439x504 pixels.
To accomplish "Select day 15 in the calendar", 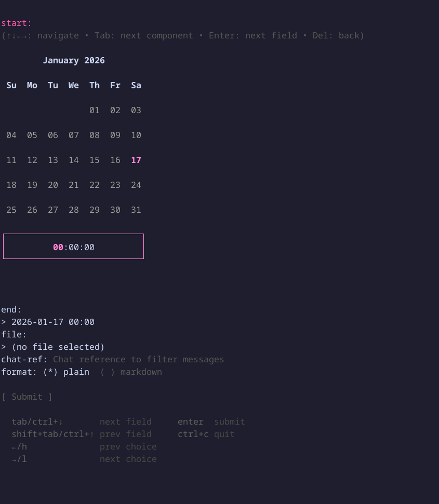I will [x=95, y=160].
